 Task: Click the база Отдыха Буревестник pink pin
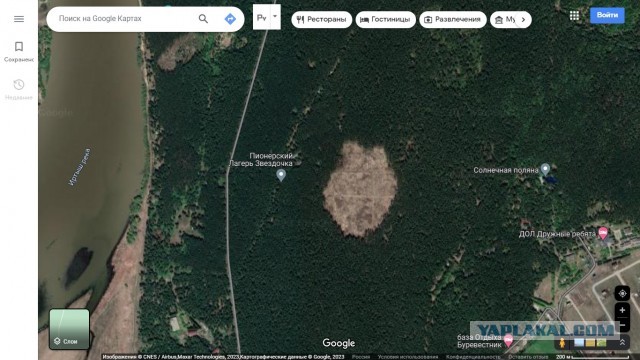click(x=508, y=340)
